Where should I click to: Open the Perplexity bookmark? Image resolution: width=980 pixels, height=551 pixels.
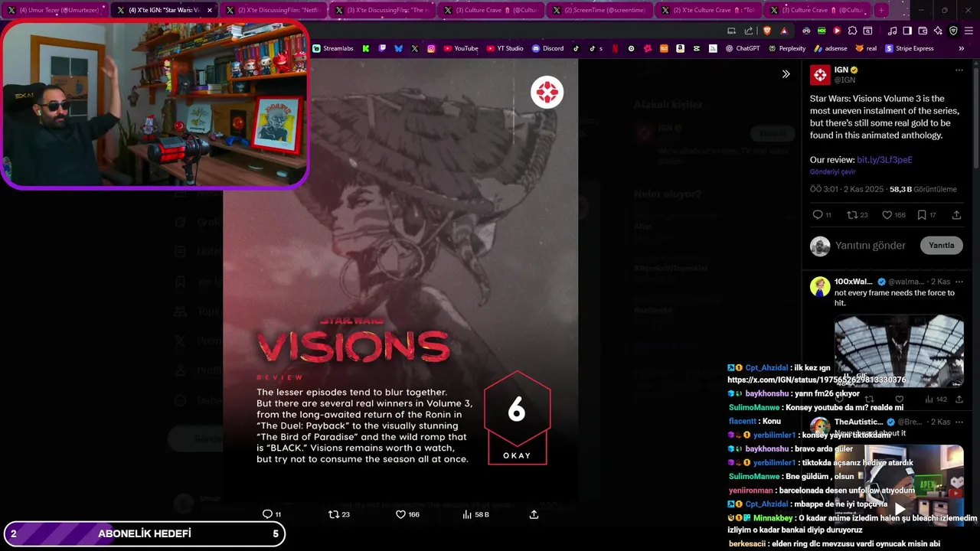tap(786, 48)
